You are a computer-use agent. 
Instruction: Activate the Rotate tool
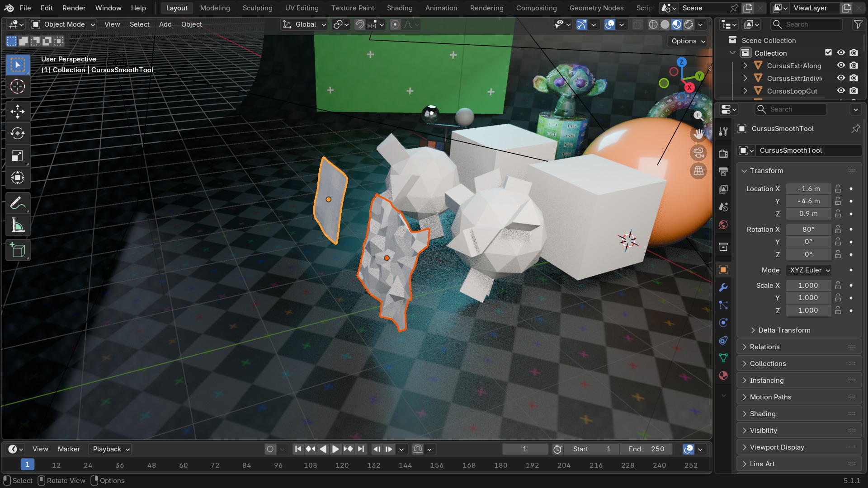coord(18,134)
